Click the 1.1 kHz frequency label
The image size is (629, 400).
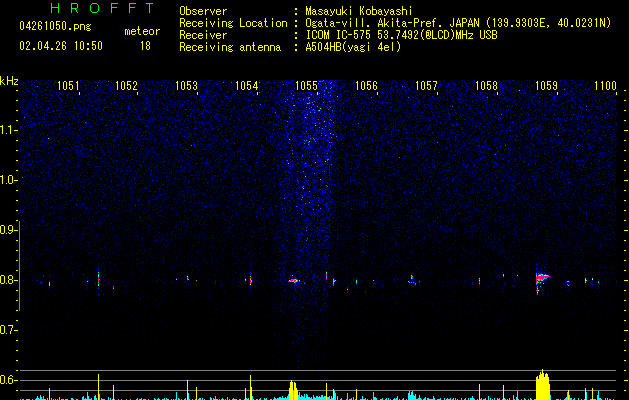[8, 130]
